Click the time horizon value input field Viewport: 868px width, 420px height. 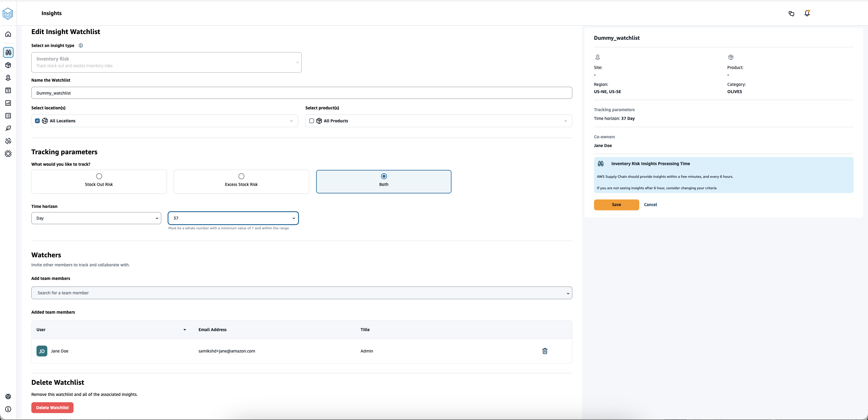pyautogui.click(x=233, y=218)
